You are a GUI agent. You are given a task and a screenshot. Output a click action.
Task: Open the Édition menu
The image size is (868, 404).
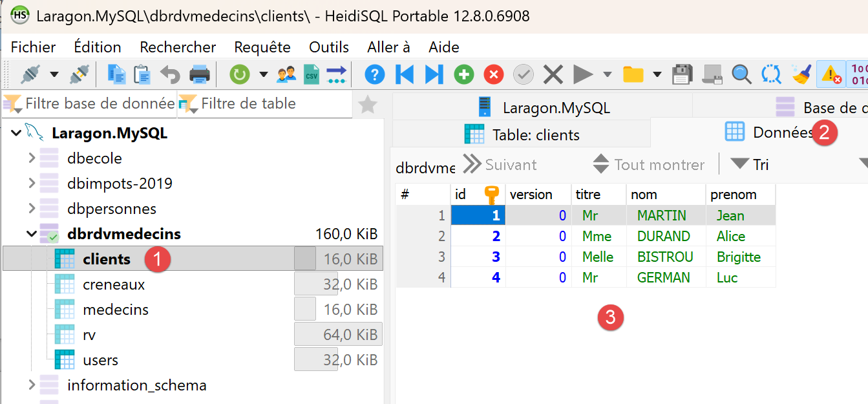(98, 47)
